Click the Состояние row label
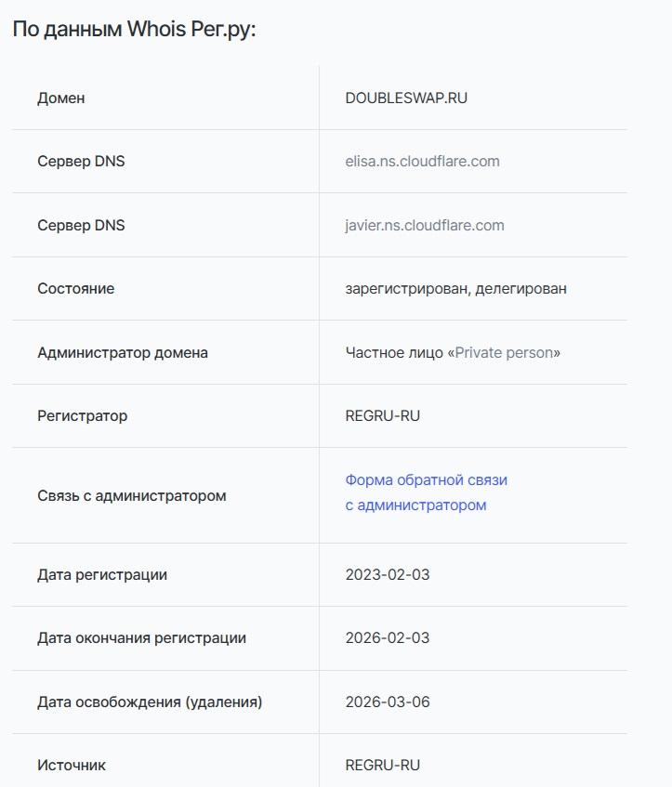This screenshot has width=672, height=787. [x=76, y=289]
